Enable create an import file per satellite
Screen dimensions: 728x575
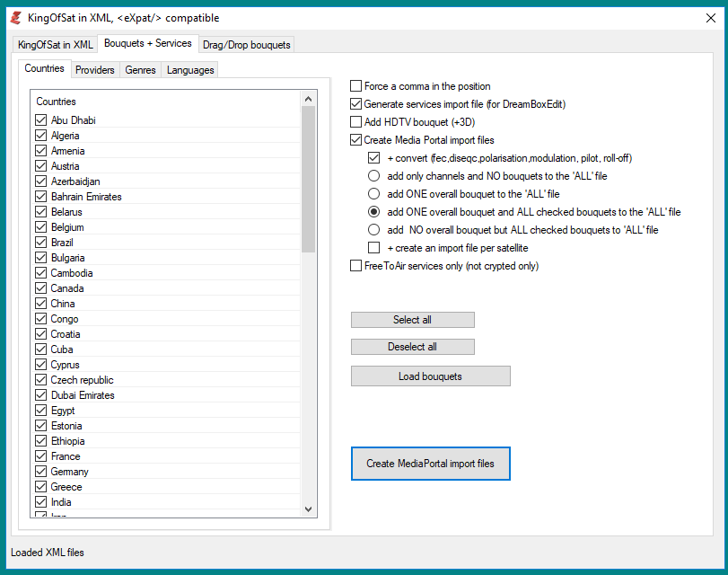pos(373,248)
